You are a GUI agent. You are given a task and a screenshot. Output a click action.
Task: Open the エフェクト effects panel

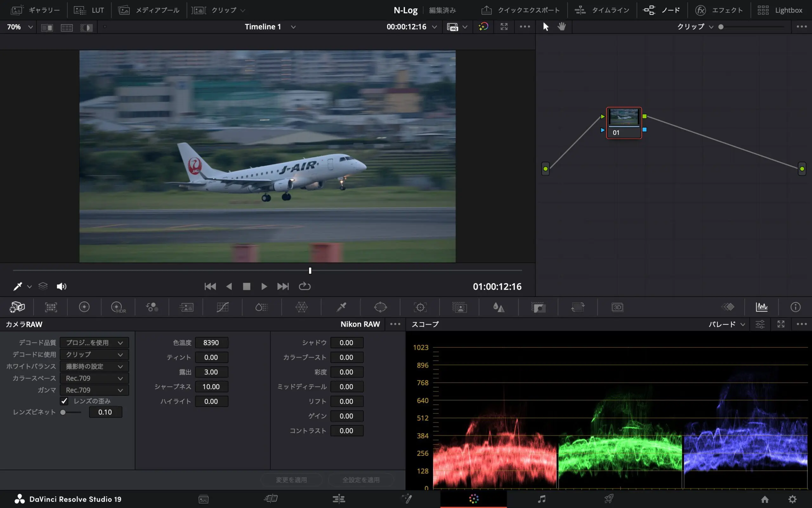pyautogui.click(x=718, y=10)
